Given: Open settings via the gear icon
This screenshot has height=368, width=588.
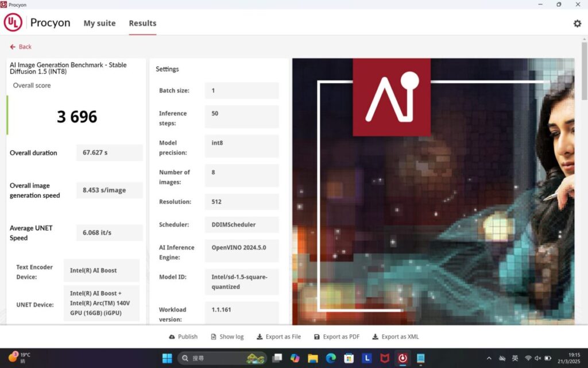Looking at the screenshot, I should 577,23.
